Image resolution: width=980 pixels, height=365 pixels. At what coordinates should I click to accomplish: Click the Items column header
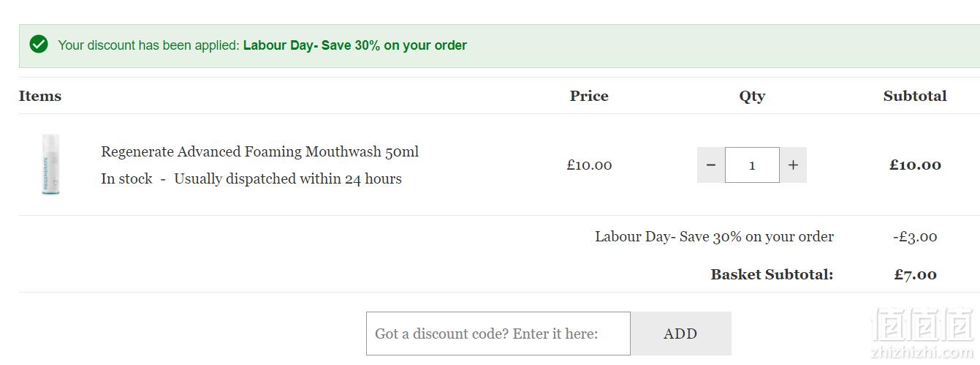[40, 96]
